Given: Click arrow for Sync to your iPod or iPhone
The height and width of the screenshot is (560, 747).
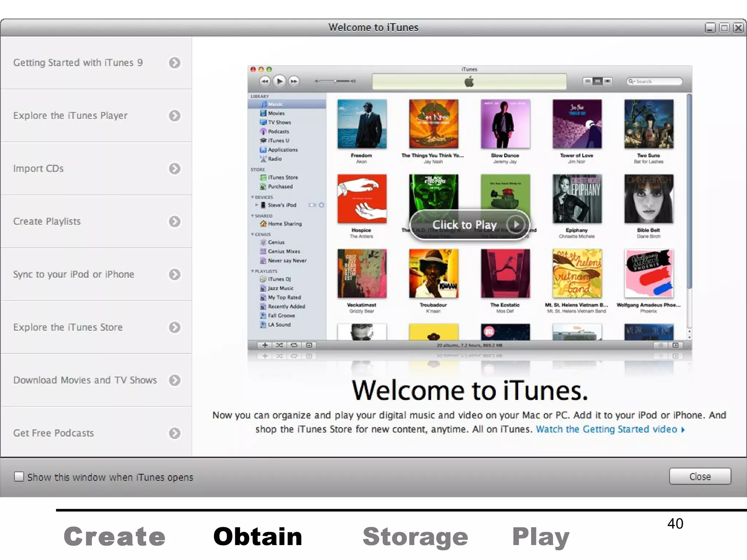Looking at the screenshot, I should (175, 274).
